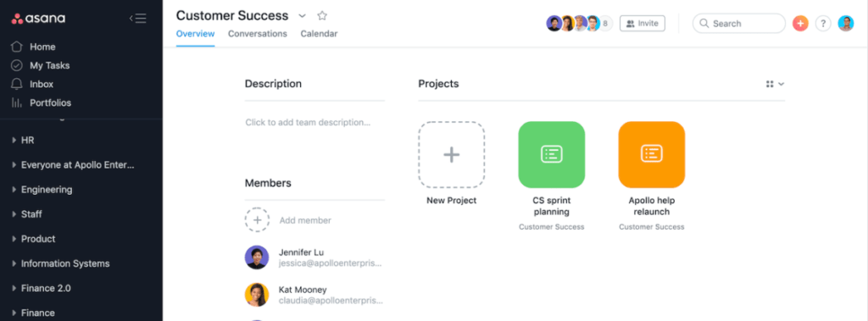Screen dimensions: 868x321
Task: Open the Customer Success title dropdown arrow
Action: click(302, 16)
